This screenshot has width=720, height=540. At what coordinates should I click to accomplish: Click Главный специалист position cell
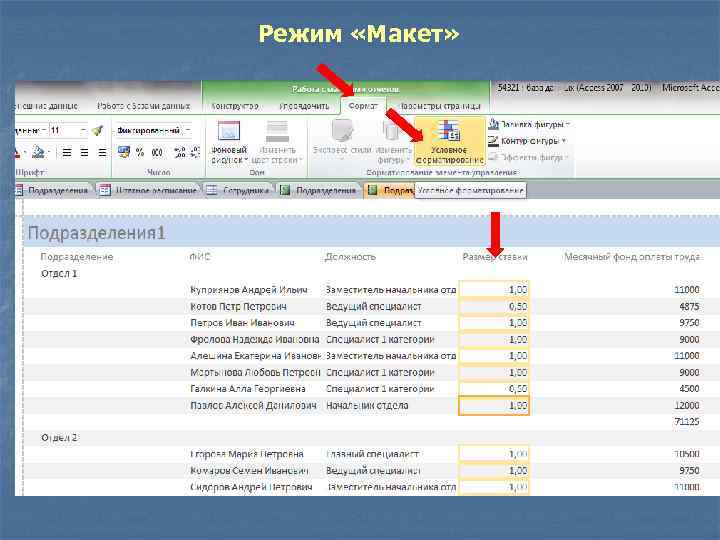372,454
